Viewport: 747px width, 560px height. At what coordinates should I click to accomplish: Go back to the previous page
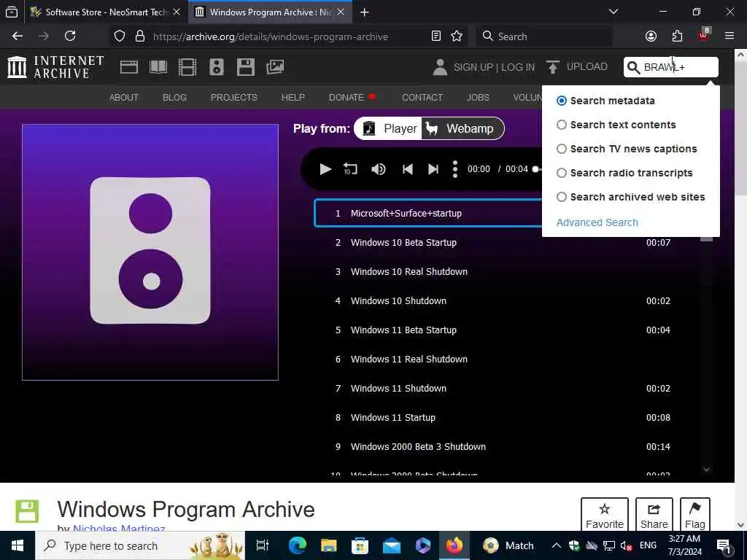(x=18, y=36)
